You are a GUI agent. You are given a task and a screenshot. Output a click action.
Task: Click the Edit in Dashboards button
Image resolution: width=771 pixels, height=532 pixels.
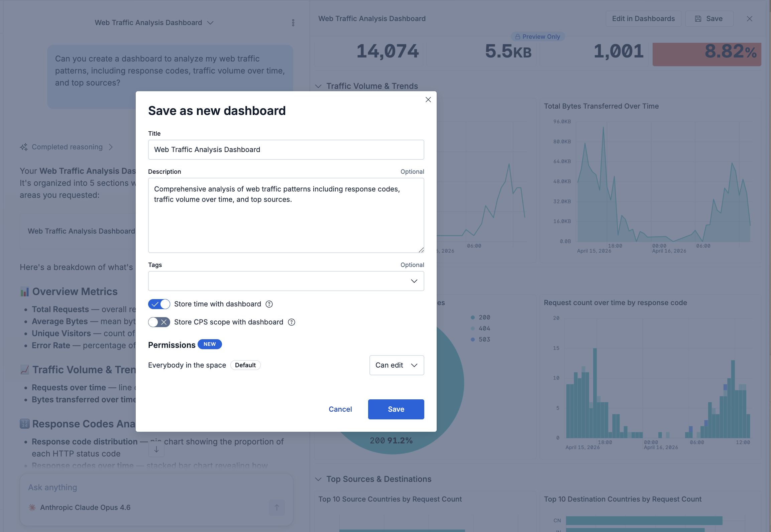[643, 19]
